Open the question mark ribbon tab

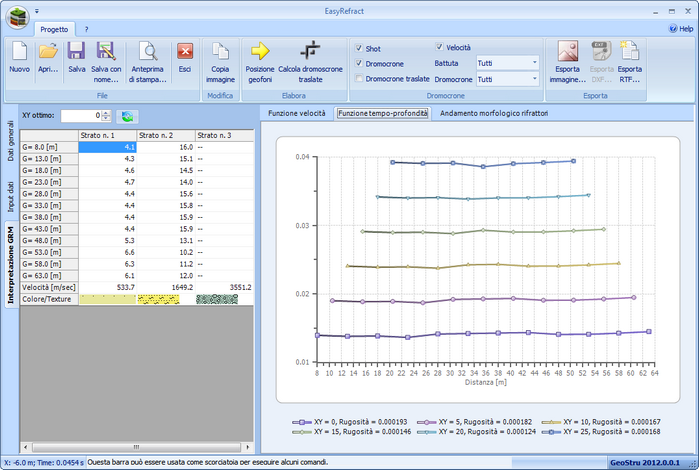(86, 29)
